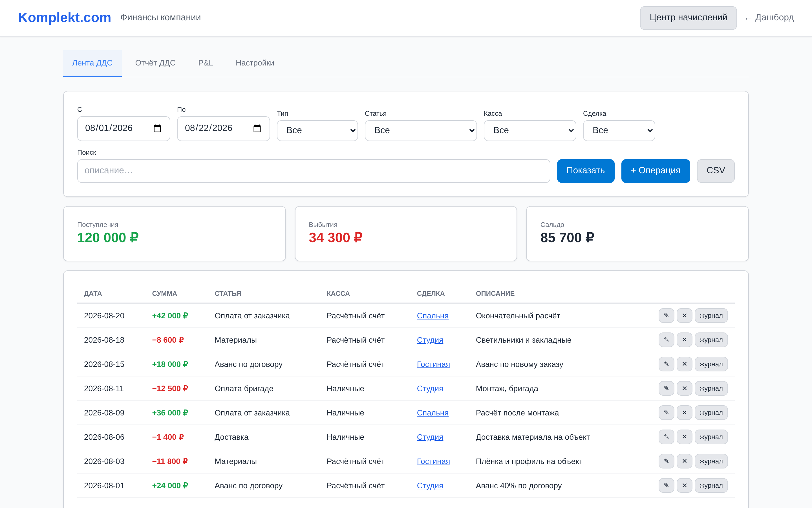Click the Оплата бригаде article cell
The height and width of the screenshot is (508, 812).
(244, 388)
